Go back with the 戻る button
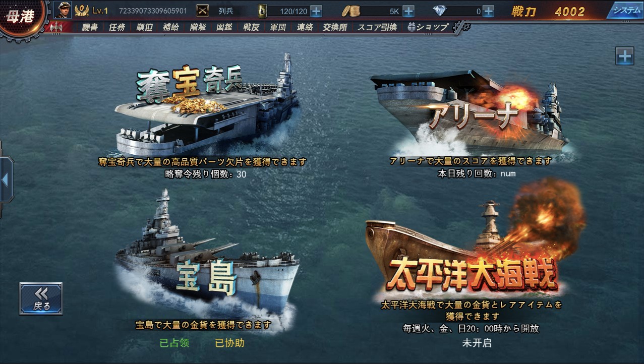The image size is (644, 364). pyautogui.click(x=41, y=298)
